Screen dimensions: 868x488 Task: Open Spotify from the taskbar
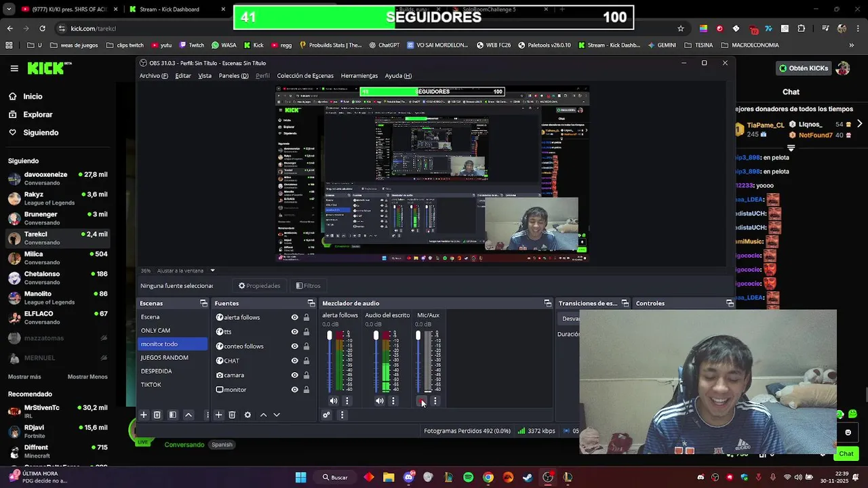click(x=468, y=477)
